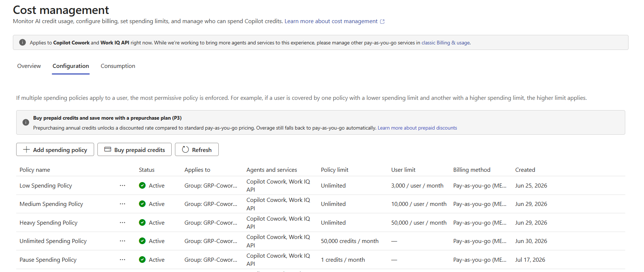Click the 50,000 credits / month cell
The image size is (644, 272).
point(350,241)
